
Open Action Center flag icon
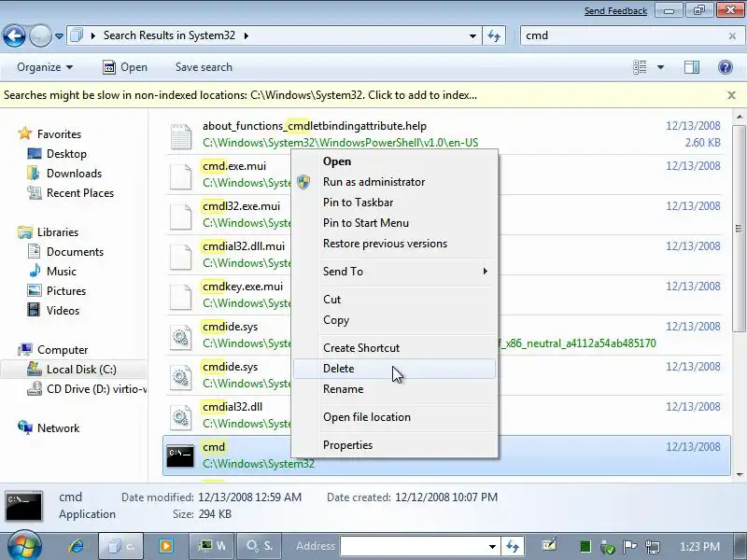click(629, 546)
